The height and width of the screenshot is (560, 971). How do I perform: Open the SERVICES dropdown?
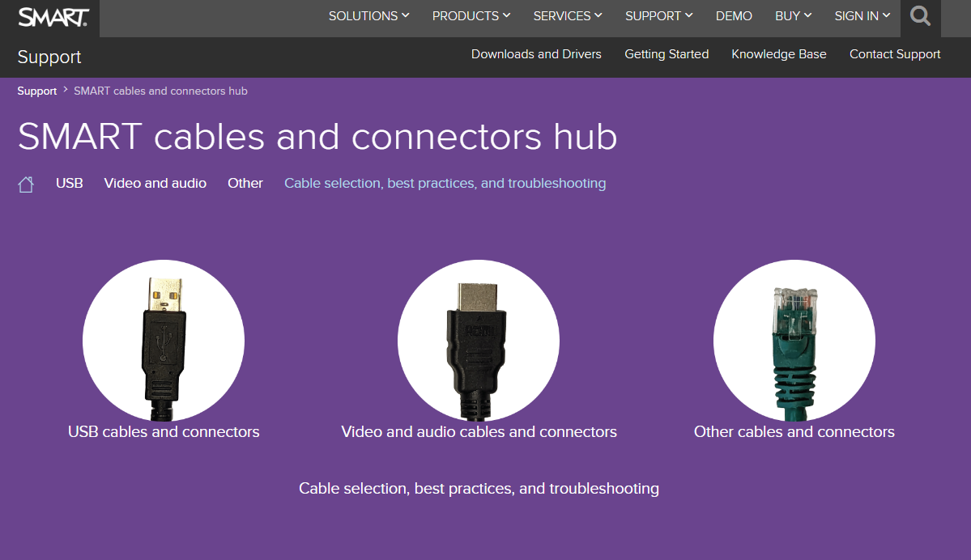point(567,15)
